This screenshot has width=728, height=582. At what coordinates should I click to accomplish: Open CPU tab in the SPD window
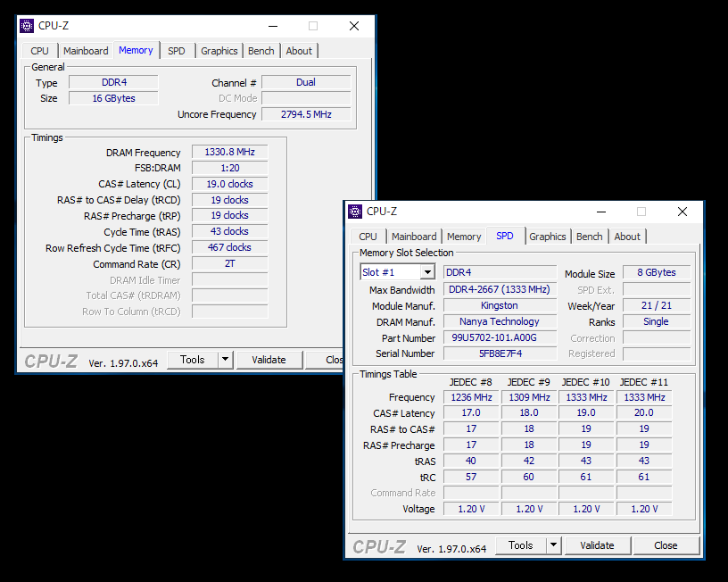[368, 237]
